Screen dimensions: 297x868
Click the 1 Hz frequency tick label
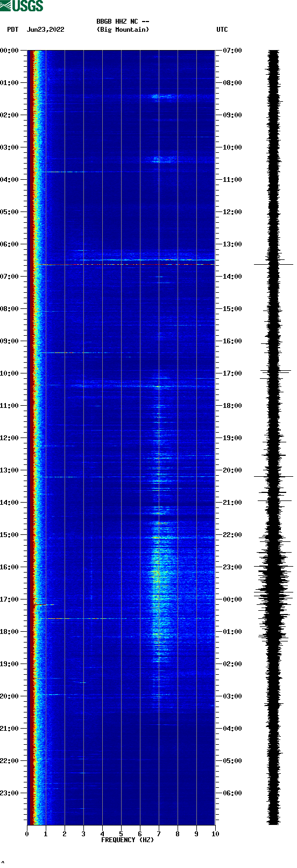[x=46, y=834]
